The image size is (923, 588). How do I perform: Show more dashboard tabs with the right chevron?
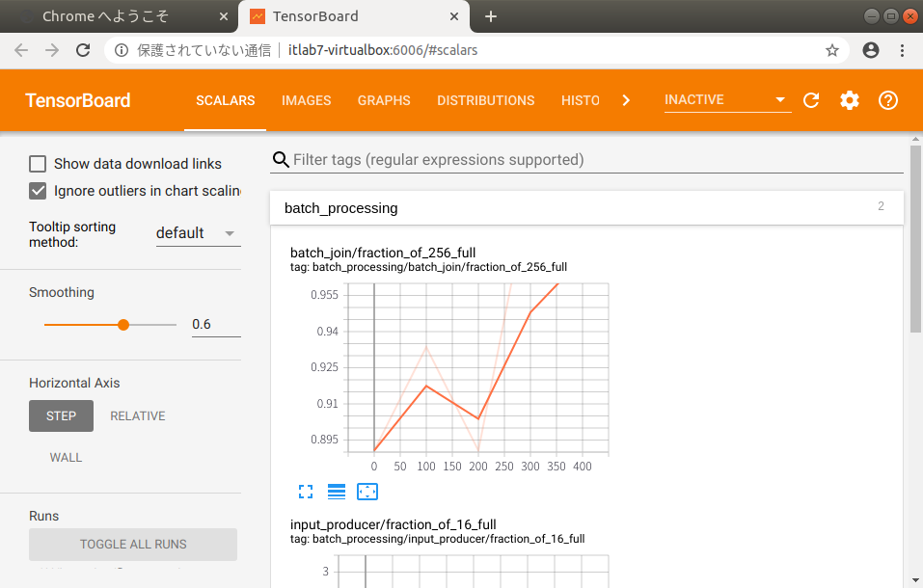tap(626, 100)
